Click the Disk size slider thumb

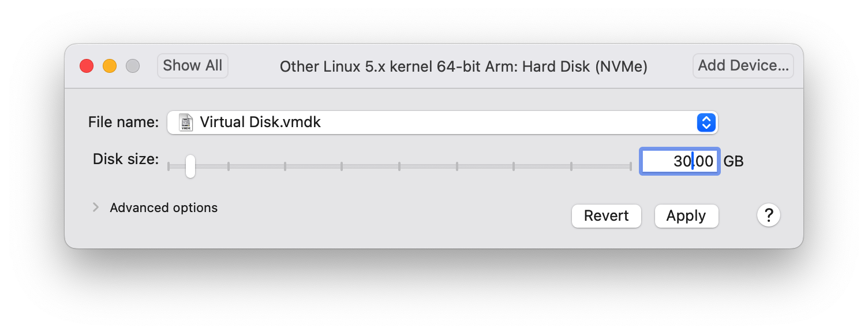(190, 166)
